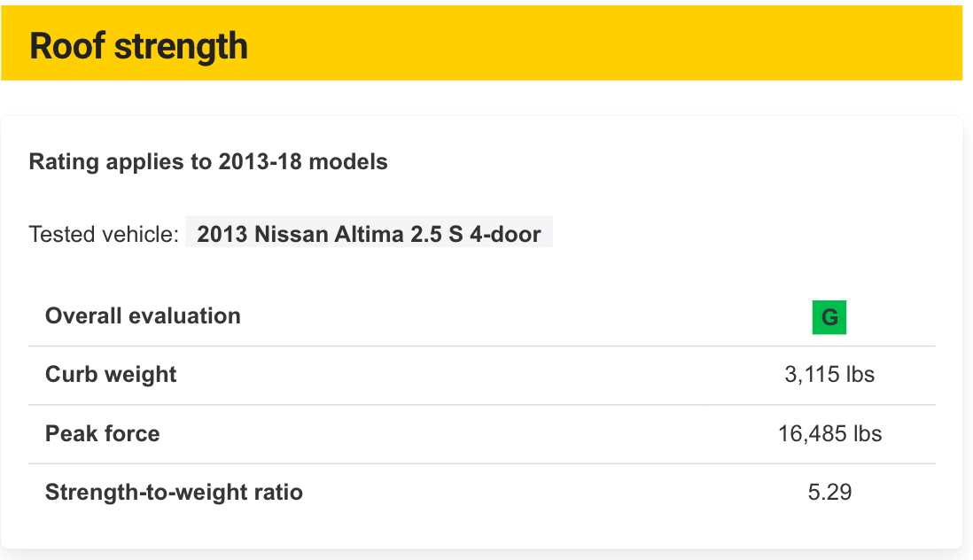This screenshot has width=973, height=560.
Task: Click the Tested vehicle: label
Action: point(104,235)
